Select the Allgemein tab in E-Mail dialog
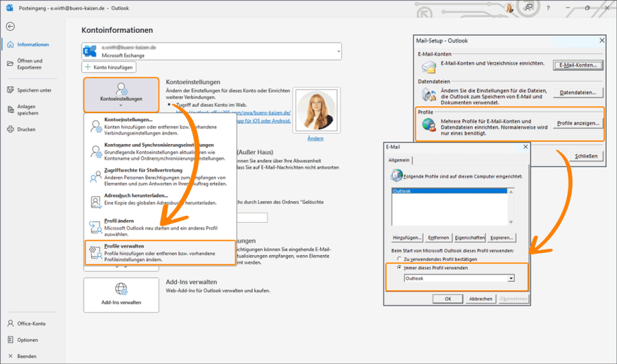This screenshot has width=617, height=364. pos(399,160)
